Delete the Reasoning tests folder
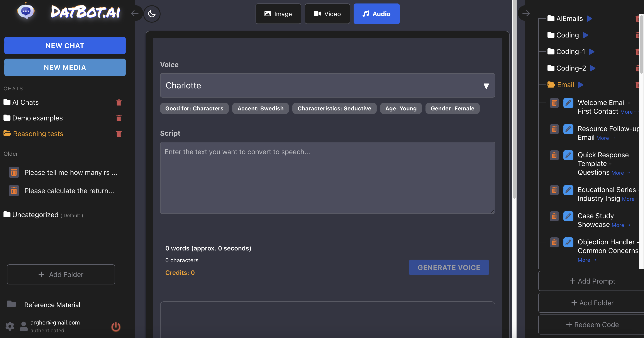The image size is (644, 338). 119,134
